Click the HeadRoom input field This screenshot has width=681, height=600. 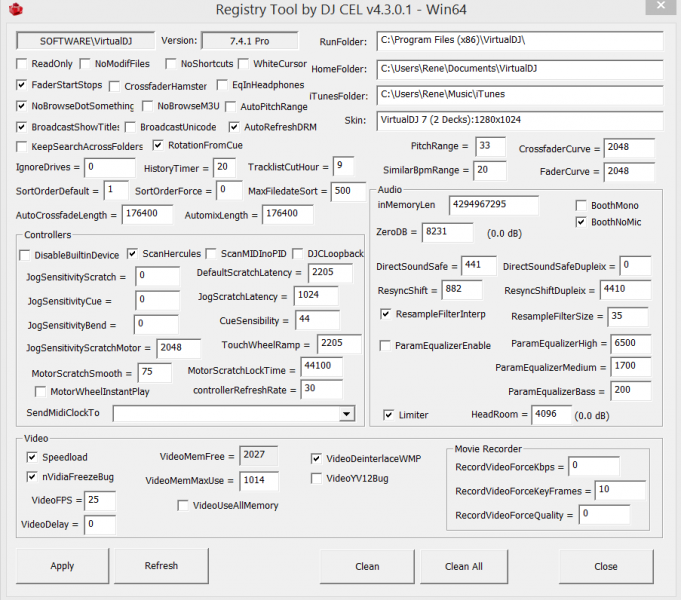click(x=552, y=414)
